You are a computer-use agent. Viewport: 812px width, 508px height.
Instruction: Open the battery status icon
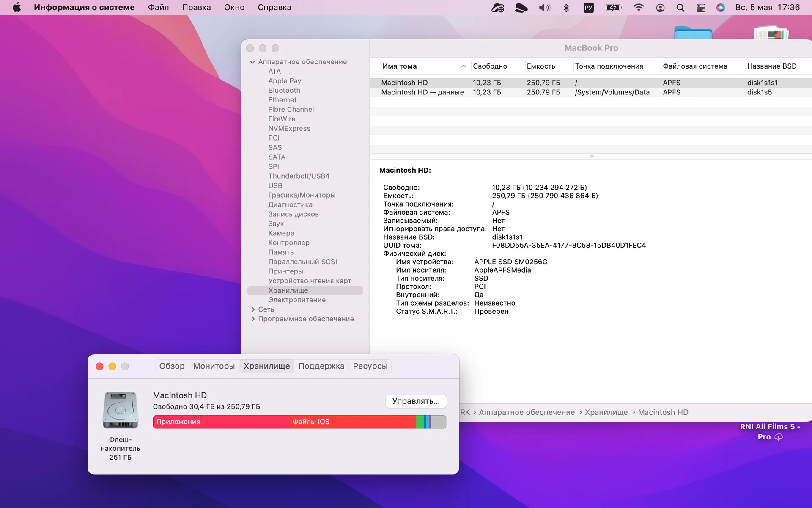[614, 8]
